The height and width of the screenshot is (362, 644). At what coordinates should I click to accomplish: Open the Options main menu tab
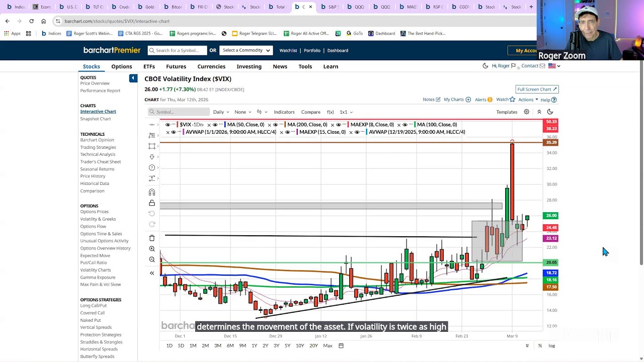122,66
